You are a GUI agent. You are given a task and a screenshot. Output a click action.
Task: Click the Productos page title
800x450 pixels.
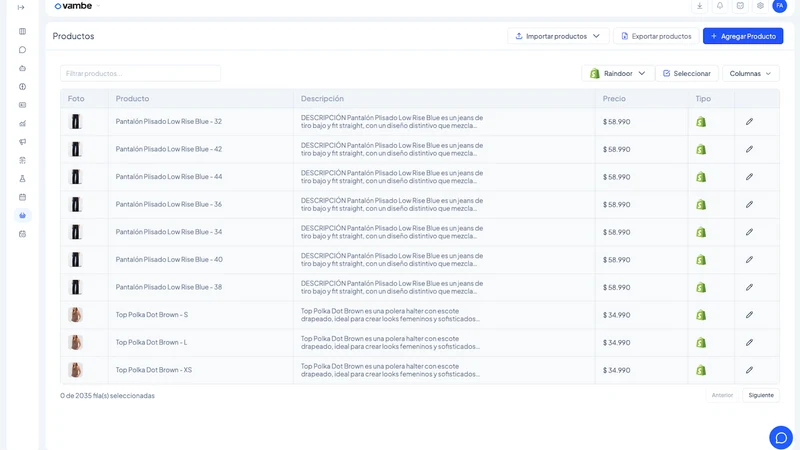[x=73, y=36]
